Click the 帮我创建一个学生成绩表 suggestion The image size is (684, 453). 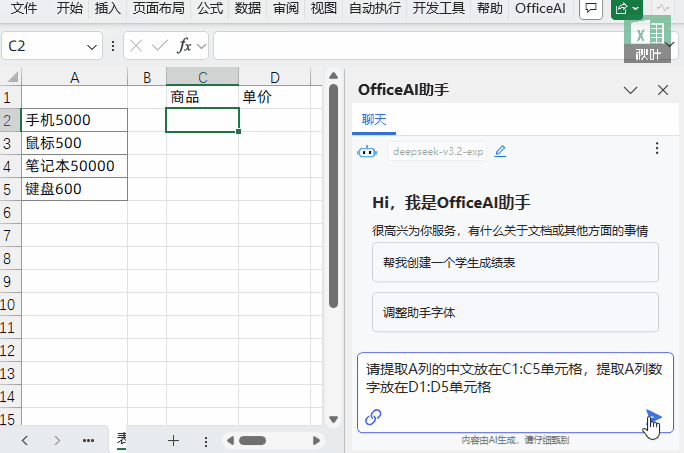515,263
